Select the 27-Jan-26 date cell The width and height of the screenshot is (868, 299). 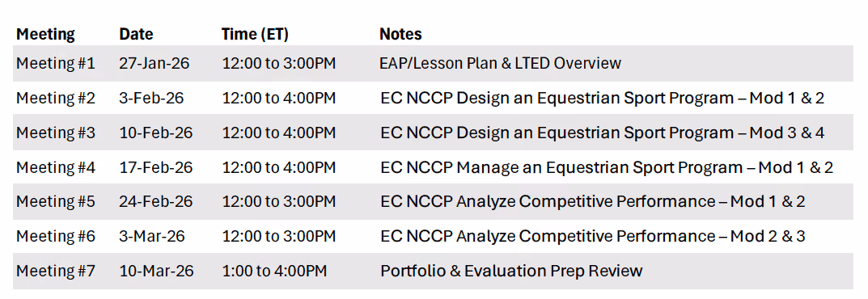155,64
